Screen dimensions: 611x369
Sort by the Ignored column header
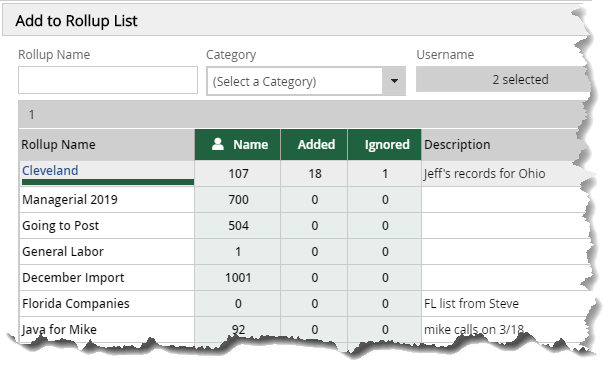pyautogui.click(x=385, y=145)
